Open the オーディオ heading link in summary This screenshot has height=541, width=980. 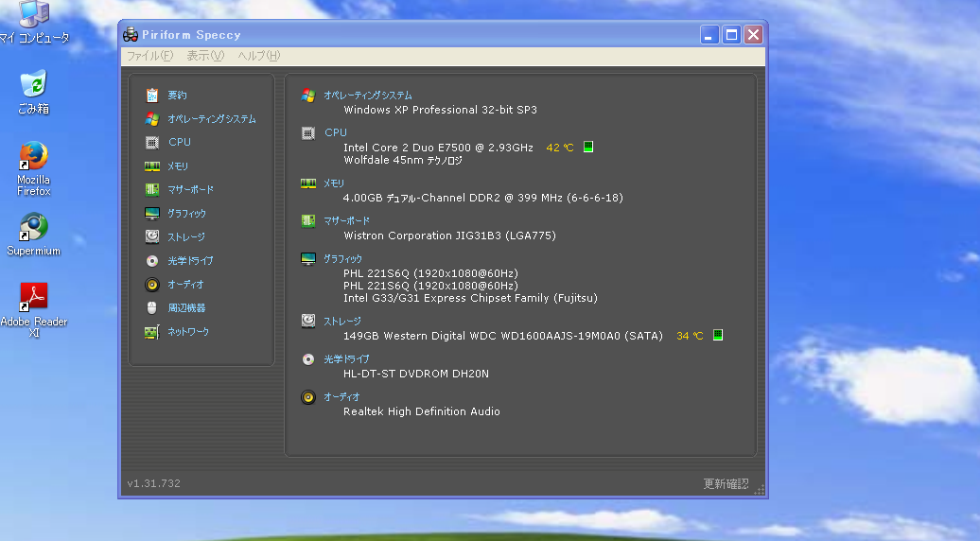tap(341, 397)
